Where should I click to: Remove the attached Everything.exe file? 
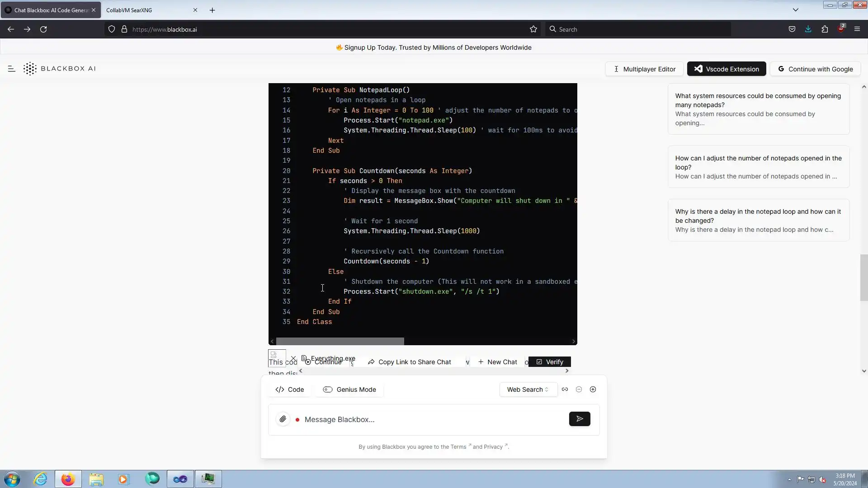pyautogui.click(x=293, y=358)
